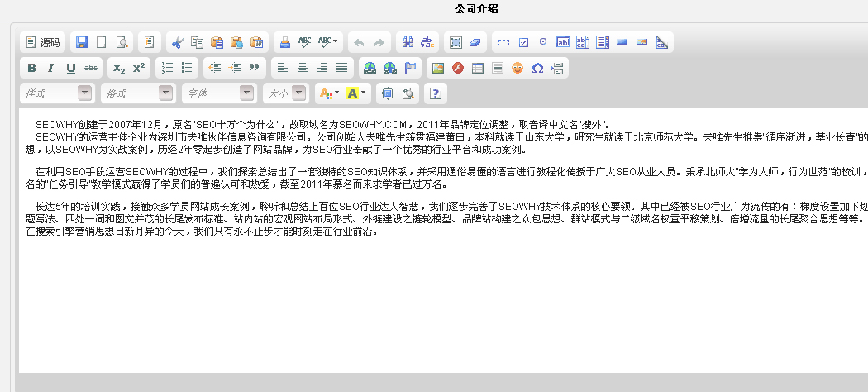Image resolution: width=868 pixels, height=392 pixels.
Task: Open Special Character omega icon
Action: 537,68
